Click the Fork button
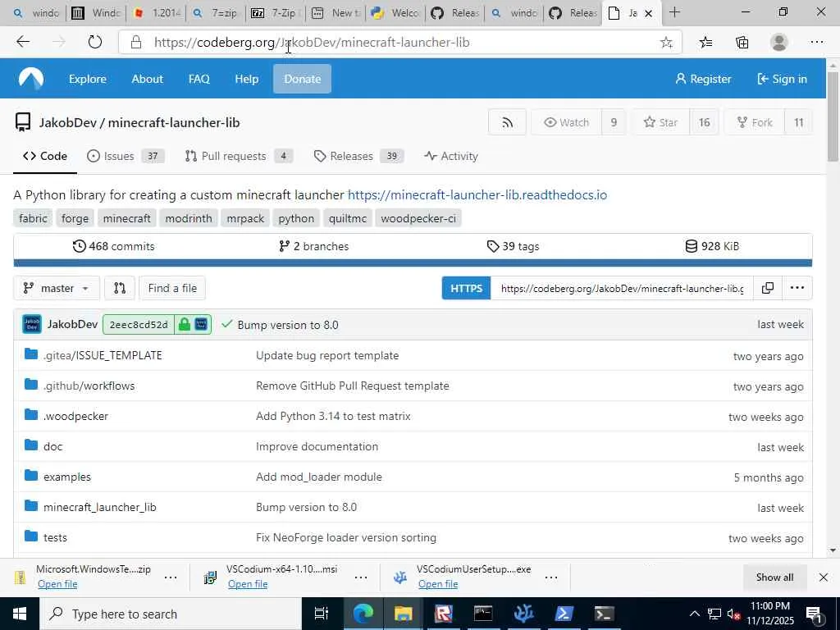Viewport: 840px width, 630px height. [x=755, y=123]
